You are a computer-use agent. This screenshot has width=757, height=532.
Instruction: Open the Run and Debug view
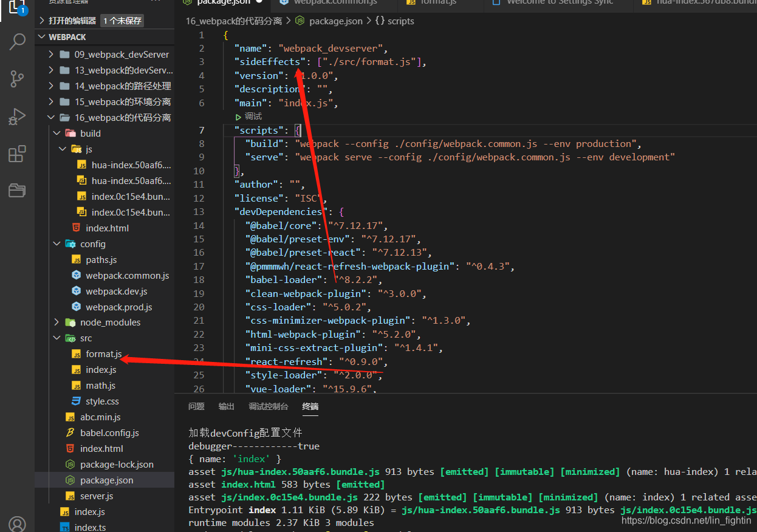point(17,117)
